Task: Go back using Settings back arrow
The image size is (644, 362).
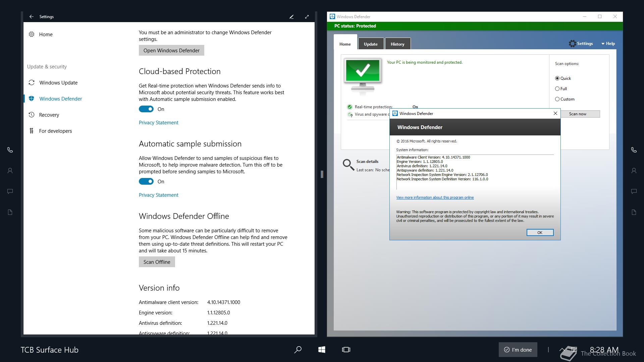Action: 31,16
